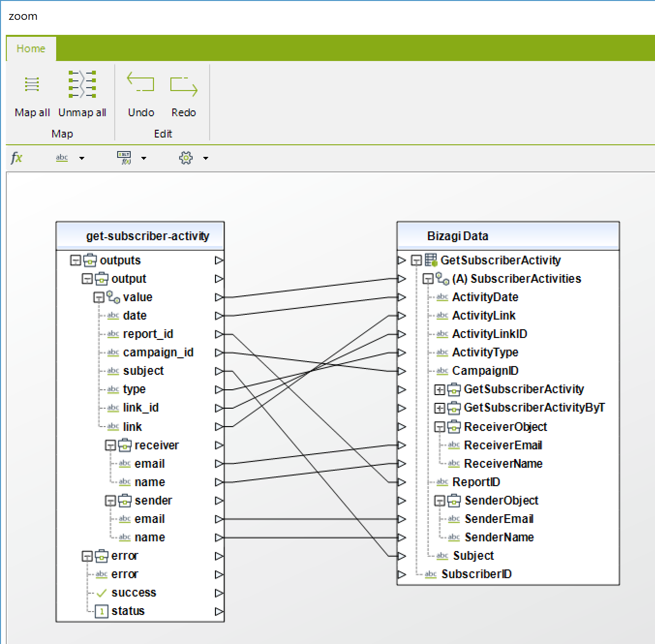Open dropdown arrow next to function library icon
The image size is (655, 644).
pyautogui.click(x=144, y=158)
